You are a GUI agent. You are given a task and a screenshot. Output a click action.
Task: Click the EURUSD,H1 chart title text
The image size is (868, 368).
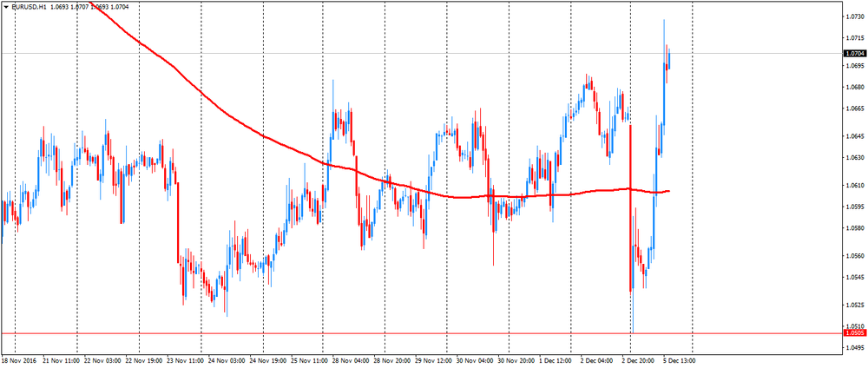[29, 7]
